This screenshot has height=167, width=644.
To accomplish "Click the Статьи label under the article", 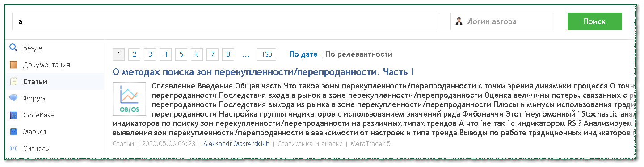I will 123,144.
